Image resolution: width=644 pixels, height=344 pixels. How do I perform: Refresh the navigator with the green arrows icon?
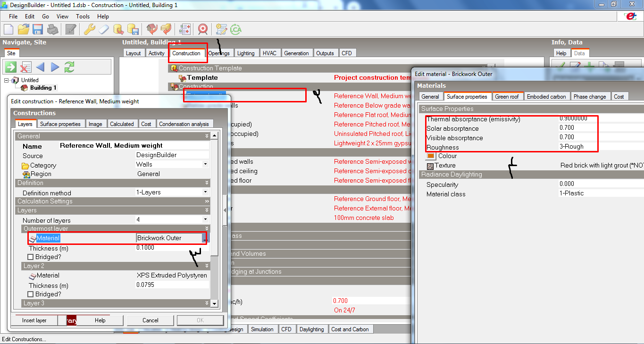click(69, 67)
